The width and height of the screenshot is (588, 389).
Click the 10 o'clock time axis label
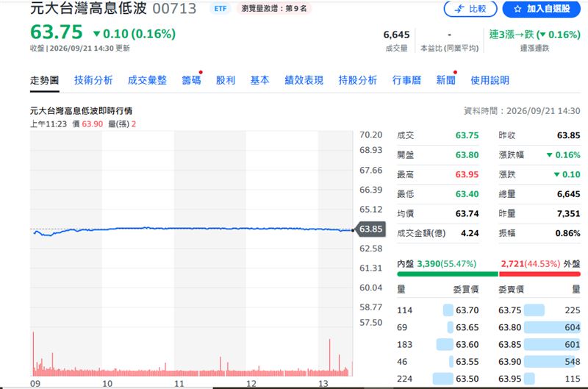pyautogui.click(x=107, y=383)
